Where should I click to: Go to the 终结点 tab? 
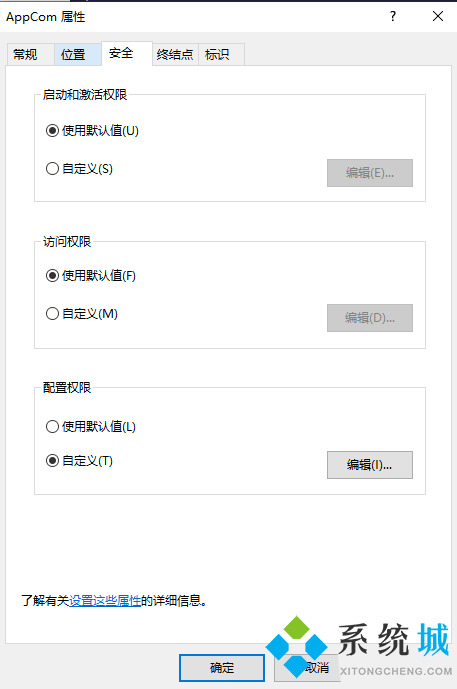coord(175,54)
